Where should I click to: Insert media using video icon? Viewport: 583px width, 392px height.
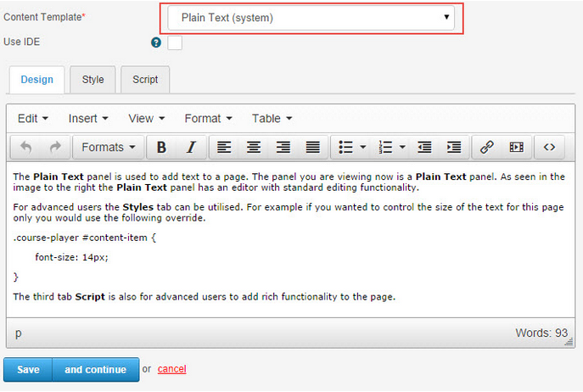(x=516, y=147)
